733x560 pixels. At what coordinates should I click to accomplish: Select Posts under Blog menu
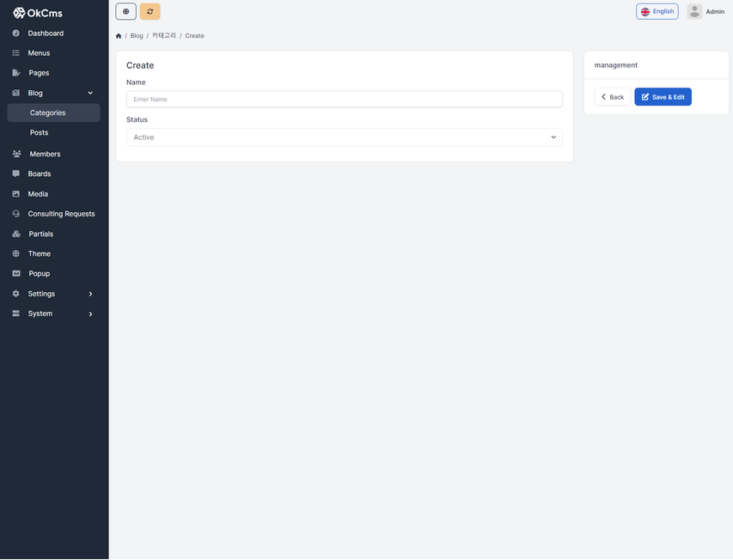(x=39, y=133)
